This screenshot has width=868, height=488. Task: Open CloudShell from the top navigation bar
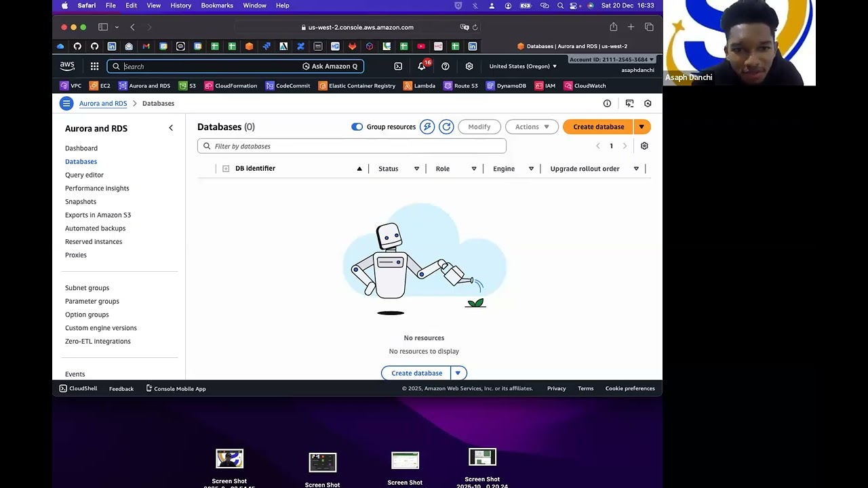(x=398, y=66)
